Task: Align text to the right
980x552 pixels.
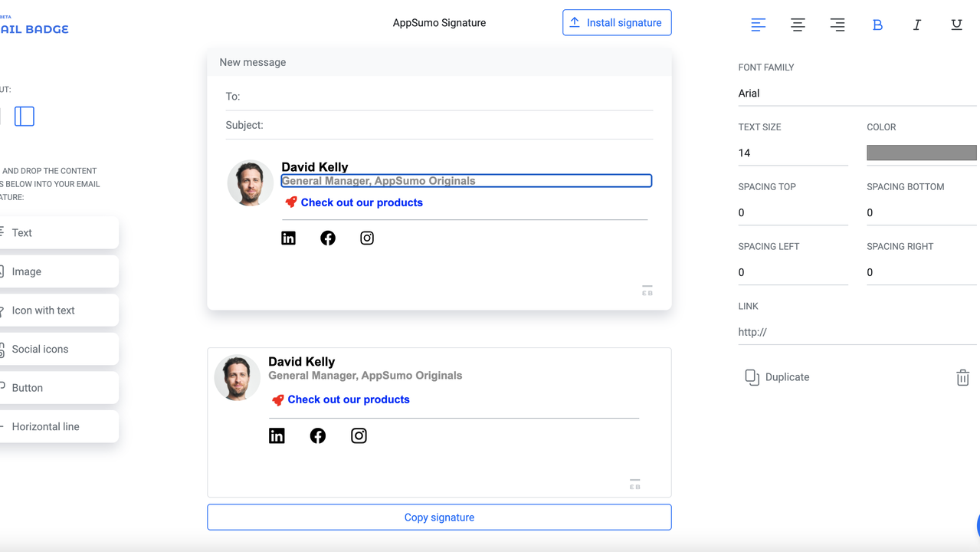Action: tap(837, 25)
